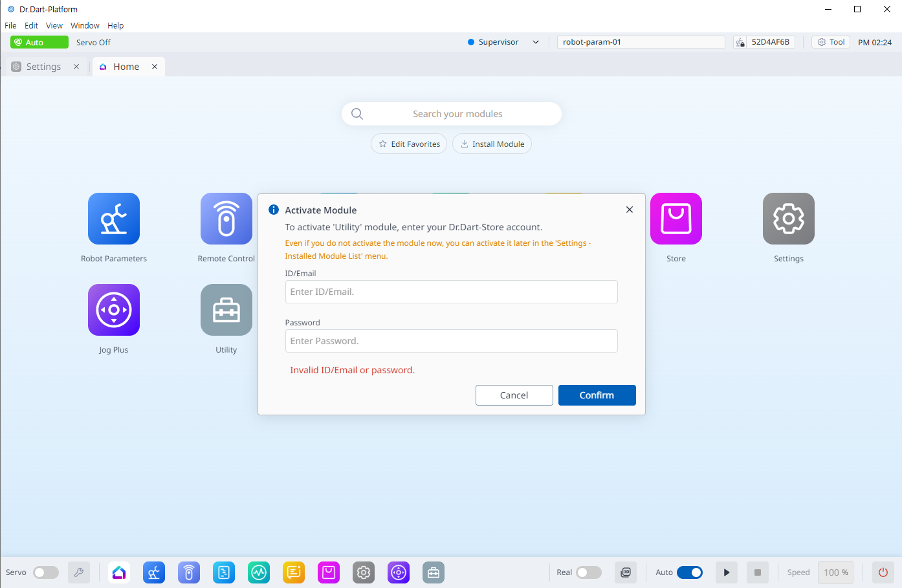The image size is (902, 588).
Task: Cancel the Activate Module dialog
Action: point(514,395)
